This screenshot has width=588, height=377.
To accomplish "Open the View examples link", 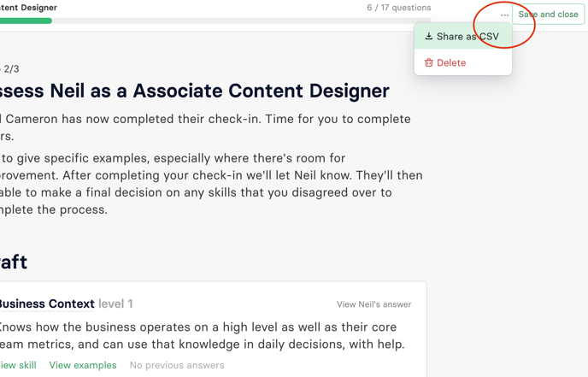I will coord(83,365).
